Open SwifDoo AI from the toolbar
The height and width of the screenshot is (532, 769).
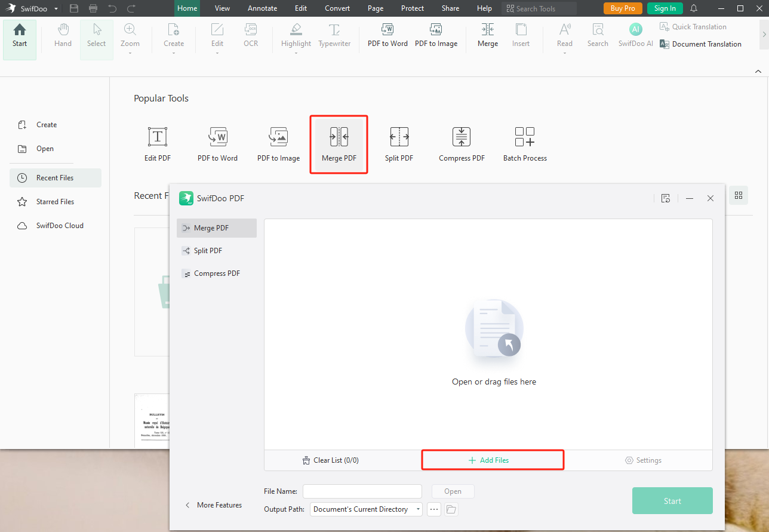tap(635, 36)
